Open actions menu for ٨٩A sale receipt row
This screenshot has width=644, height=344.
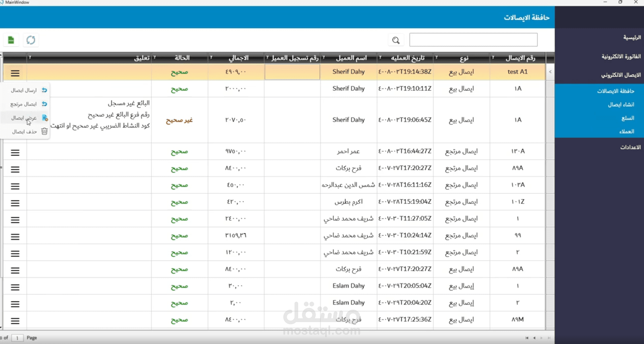(x=15, y=271)
